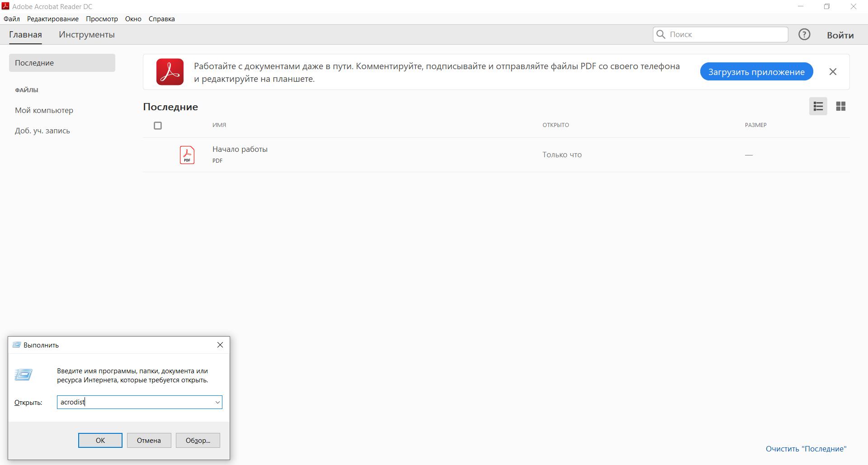Viewport: 868px width, 465px height.
Task: Open the Справка menu
Action: (162, 19)
